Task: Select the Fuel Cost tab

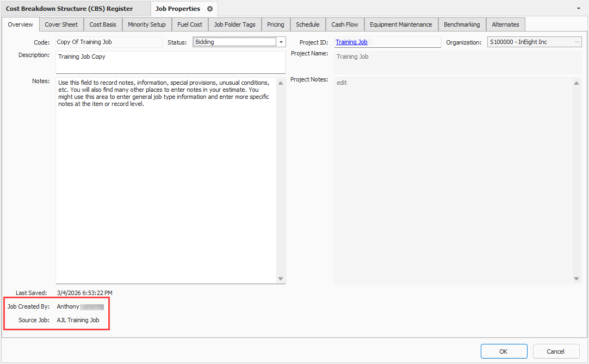Action: pyautogui.click(x=190, y=24)
